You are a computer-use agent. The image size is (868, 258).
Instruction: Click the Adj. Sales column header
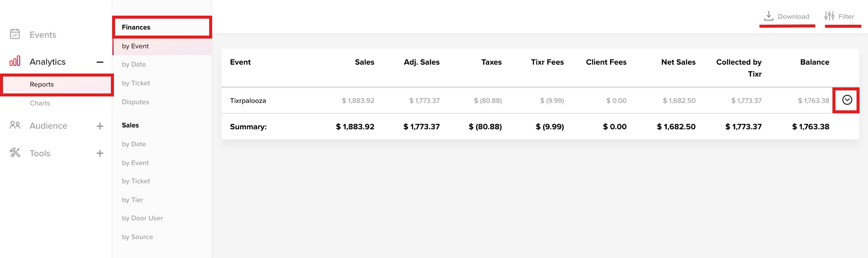pos(422,62)
